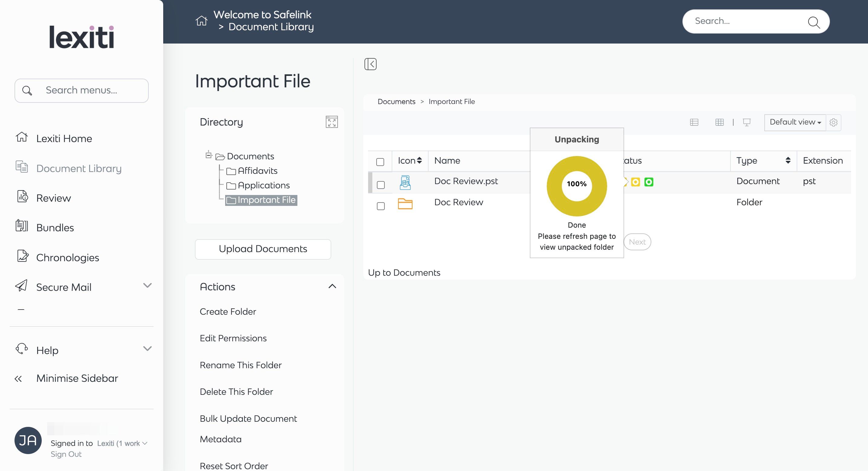The image size is (868, 471).
Task: Expand the Directory panel to fullscreen
Action: click(x=332, y=122)
